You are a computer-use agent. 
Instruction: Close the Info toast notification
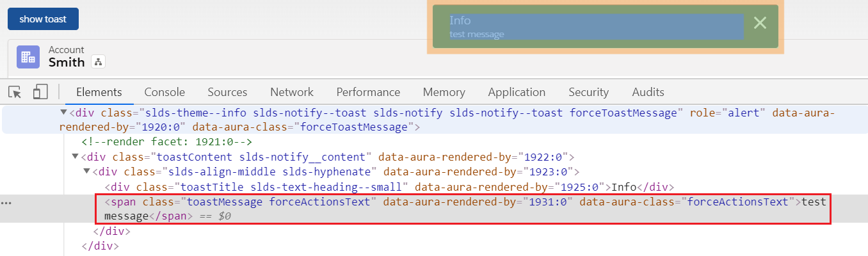[760, 23]
